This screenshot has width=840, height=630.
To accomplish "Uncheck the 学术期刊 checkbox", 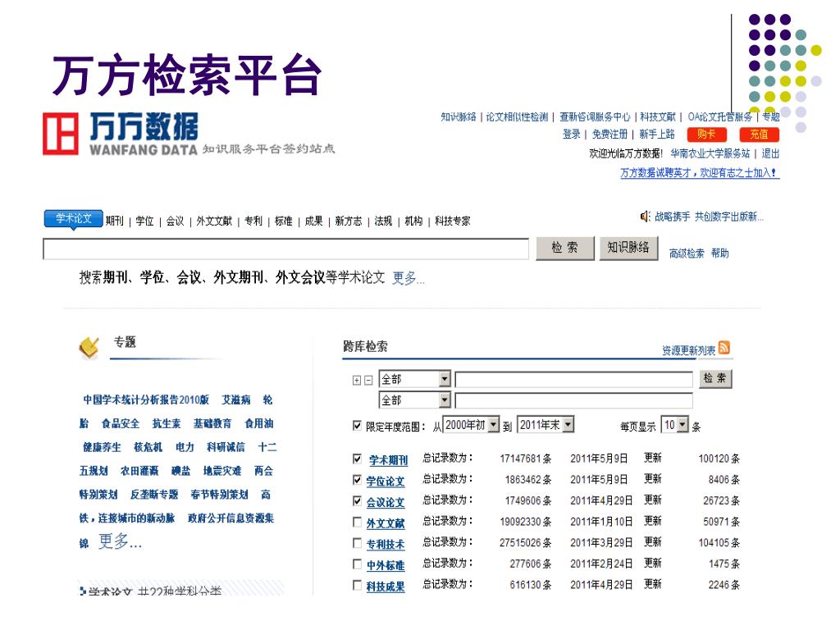I will point(358,459).
